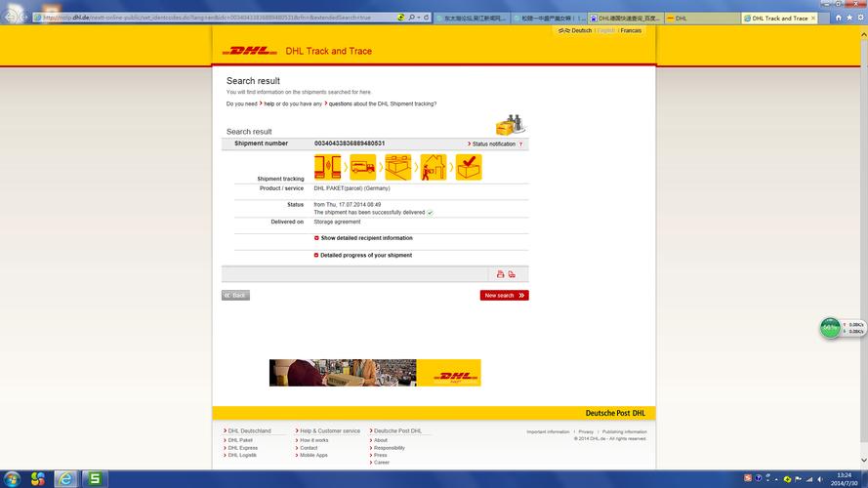Open DHL Express footer link
868x488 pixels.
(241, 448)
